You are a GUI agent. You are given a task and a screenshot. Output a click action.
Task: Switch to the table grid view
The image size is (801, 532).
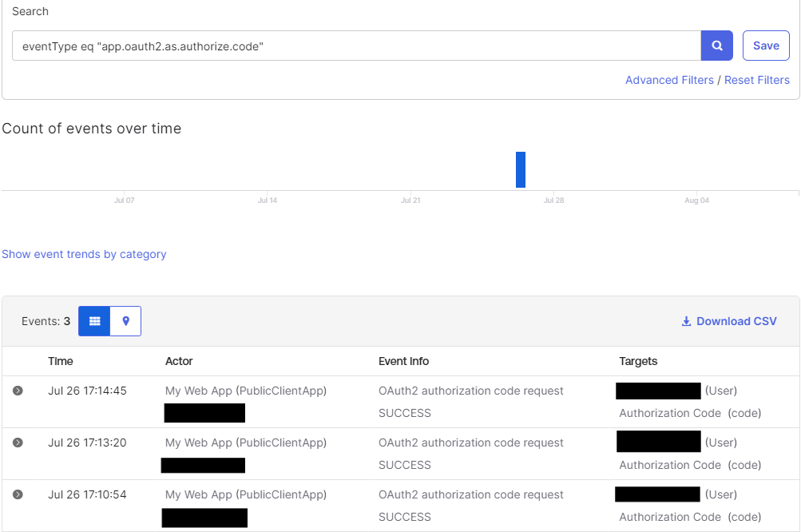94,321
